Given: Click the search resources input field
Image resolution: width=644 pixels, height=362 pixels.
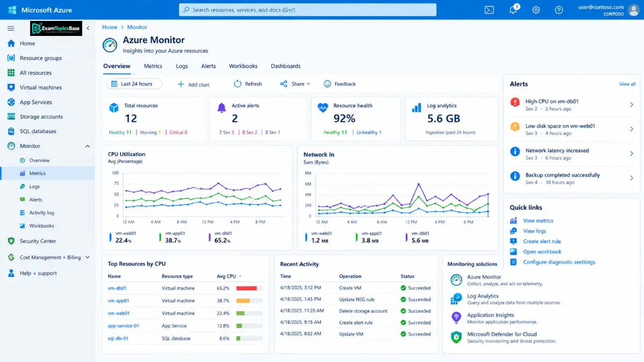Looking at the screenshot, I should pyautogui.click(x=308, y=10).
